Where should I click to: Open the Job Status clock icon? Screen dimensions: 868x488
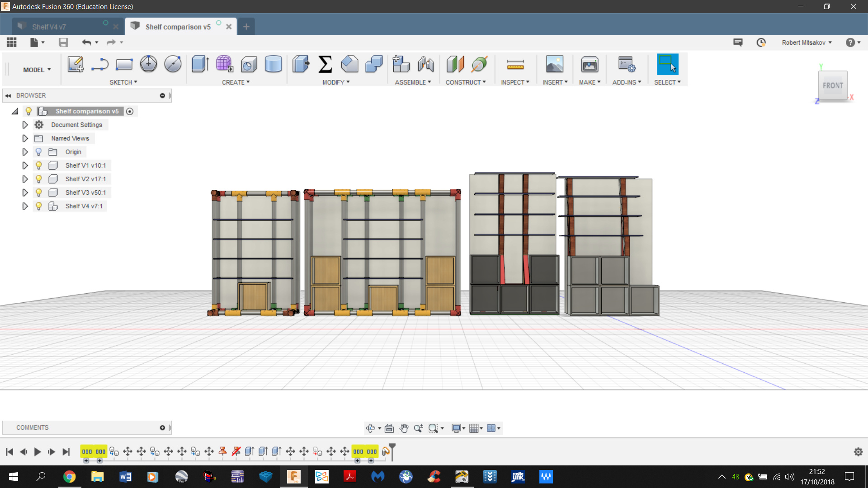761,42
